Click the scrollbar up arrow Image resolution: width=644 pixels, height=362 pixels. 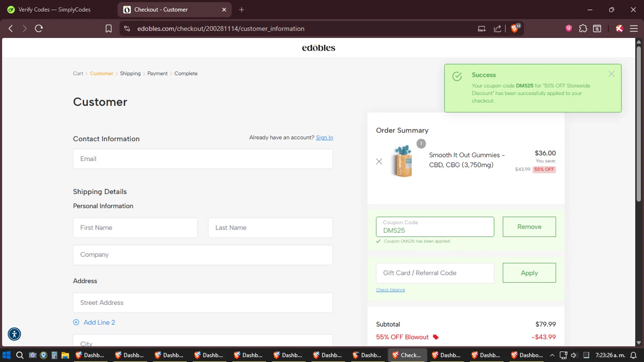coord(639,42)
